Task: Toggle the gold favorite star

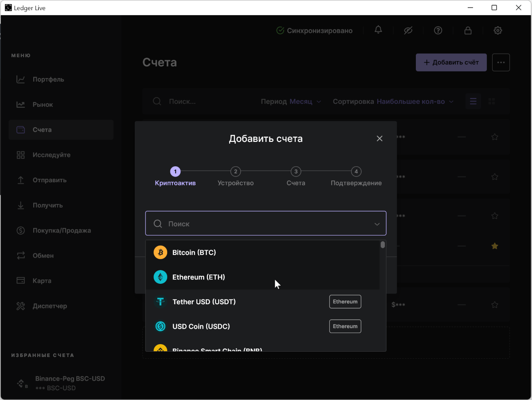Action: click(495, 246)
